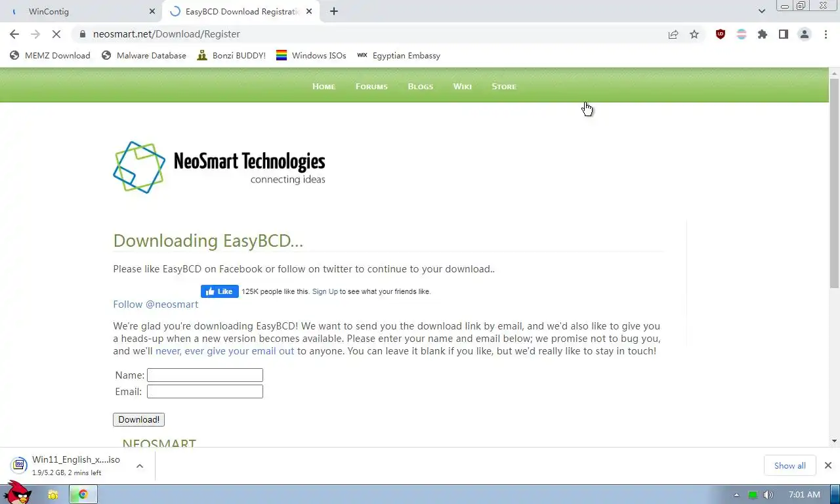The width and height of the screenshot is (840, 504).
Task: Close the EasyBCD Download tab
Action: tap(309, 11)
